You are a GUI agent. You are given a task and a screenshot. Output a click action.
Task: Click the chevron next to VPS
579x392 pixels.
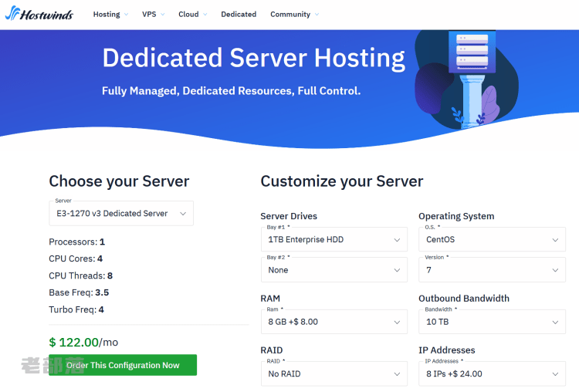[162, 15]
